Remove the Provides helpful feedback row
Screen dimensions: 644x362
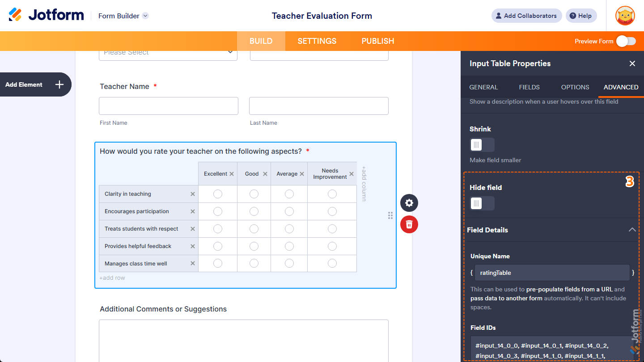coord(193,246)
